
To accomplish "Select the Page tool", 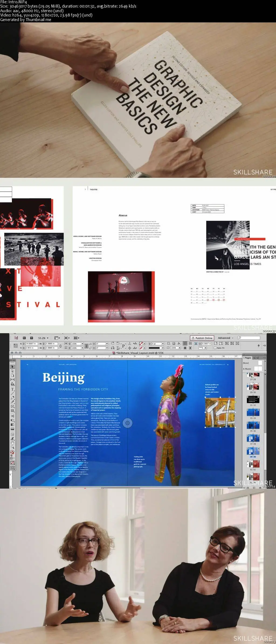I will click(x=12, y=375).
